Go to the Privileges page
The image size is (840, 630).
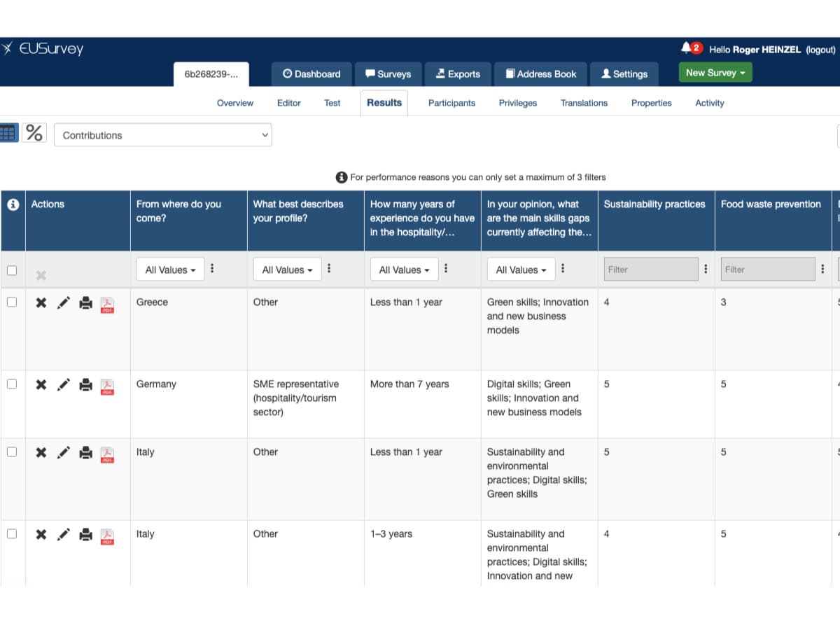pyautogui.click(x=518, y=103)
